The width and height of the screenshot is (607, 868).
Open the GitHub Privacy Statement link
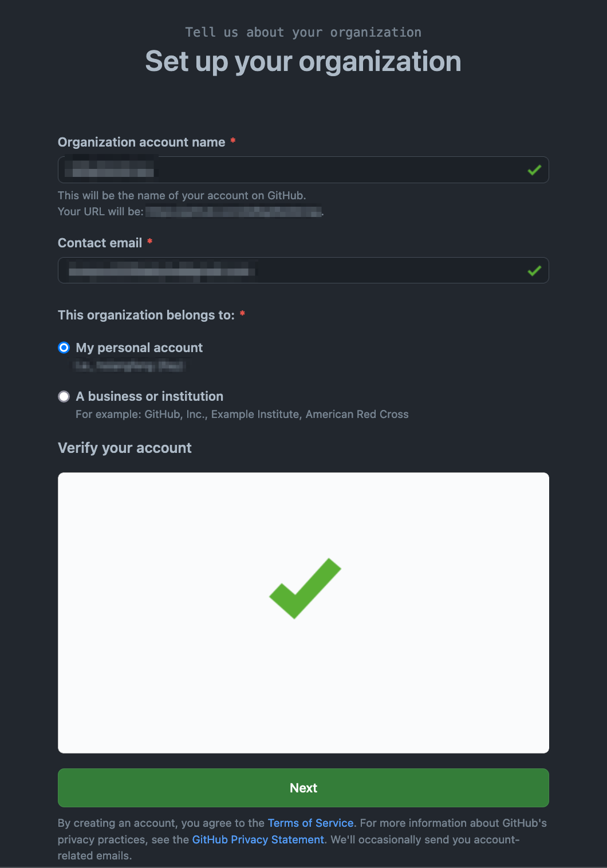(258, 839)
